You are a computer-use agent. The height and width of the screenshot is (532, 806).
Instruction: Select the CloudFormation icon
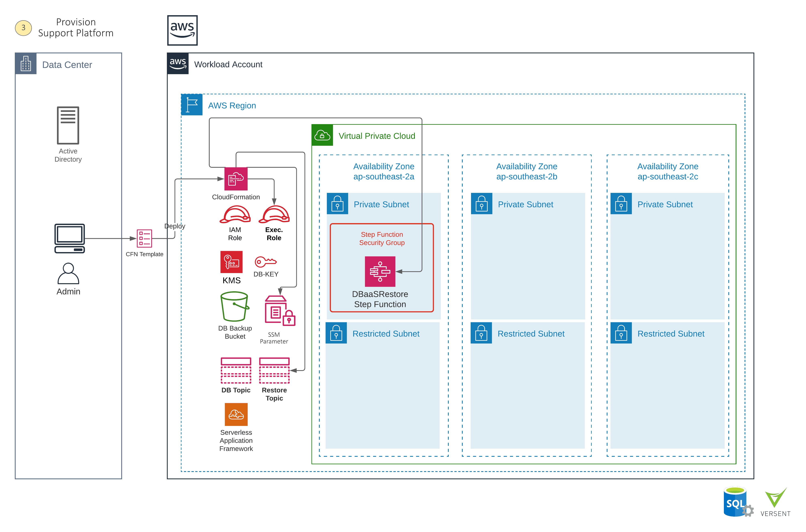pyautogui.click(x=236, y=179)
